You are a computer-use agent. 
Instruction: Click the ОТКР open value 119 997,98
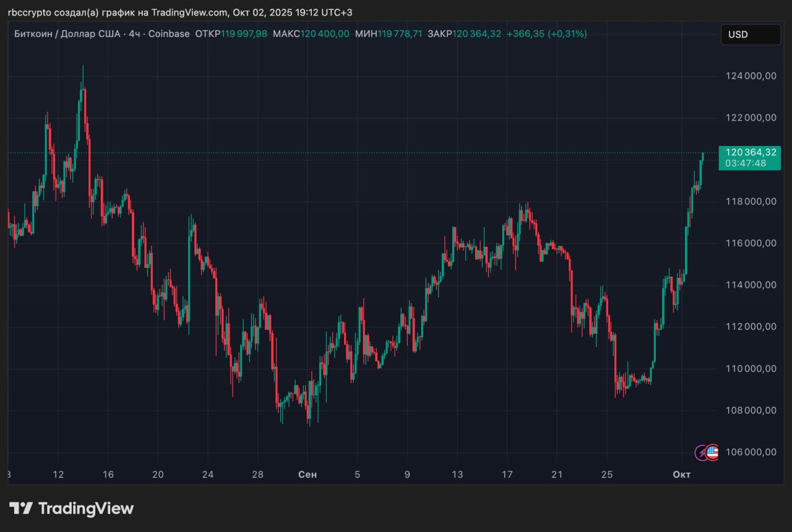[244, 34]
